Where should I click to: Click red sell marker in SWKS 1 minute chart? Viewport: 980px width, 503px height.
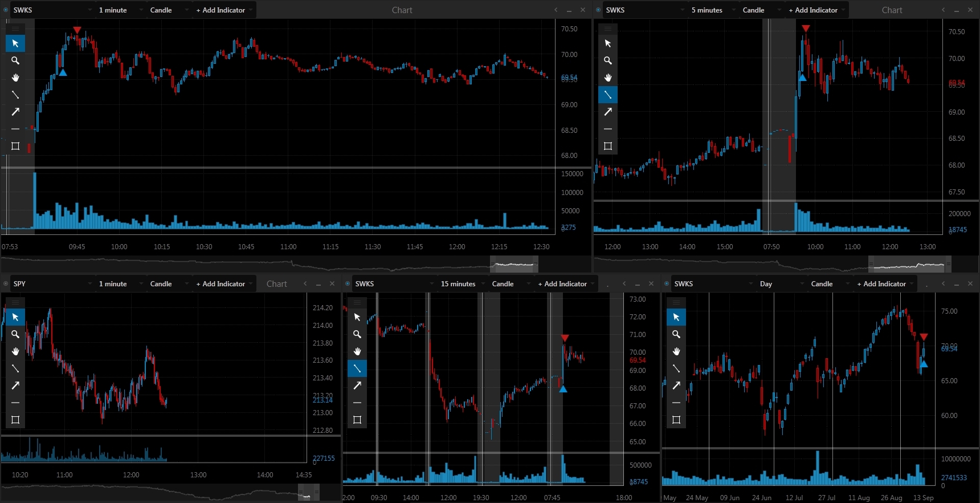pyautogui.click(x=77, y=30)
